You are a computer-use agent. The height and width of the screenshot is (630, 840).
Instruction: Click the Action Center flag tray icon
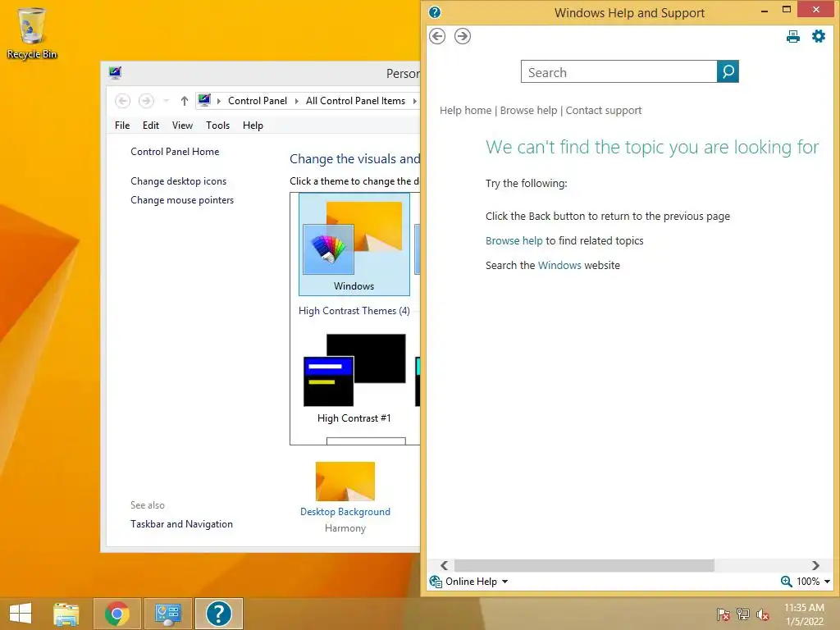click(x=723, y=614)
